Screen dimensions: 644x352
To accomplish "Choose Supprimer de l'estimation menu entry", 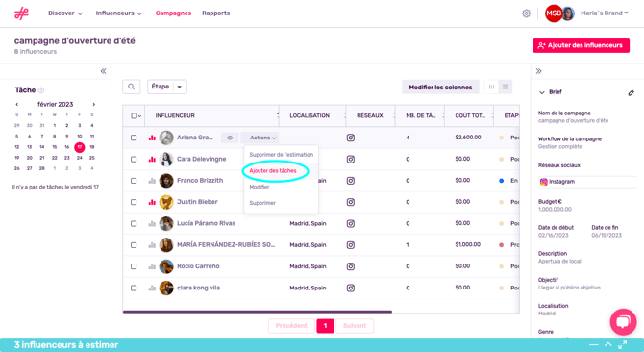I will (282, 155).
